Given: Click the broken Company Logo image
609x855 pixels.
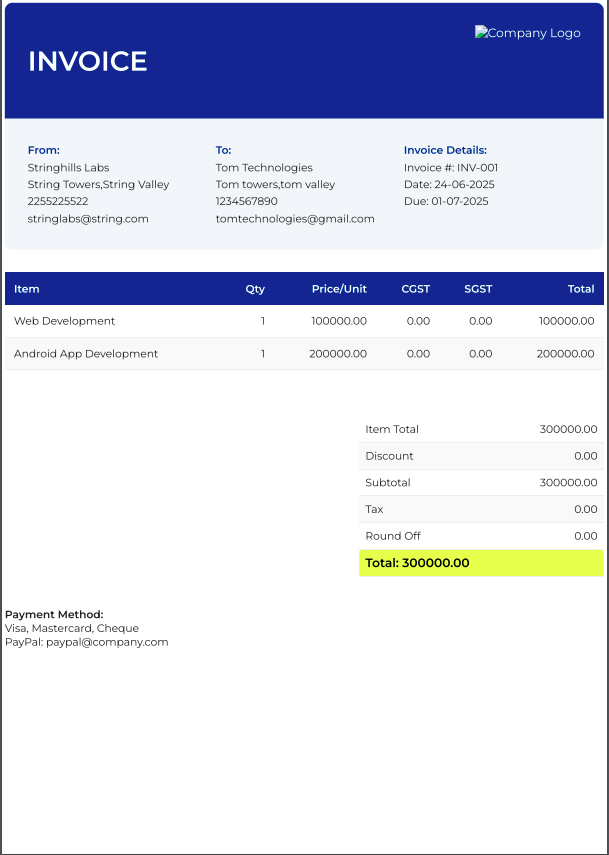Looking at the screenshot, I should tap(527, 33).
